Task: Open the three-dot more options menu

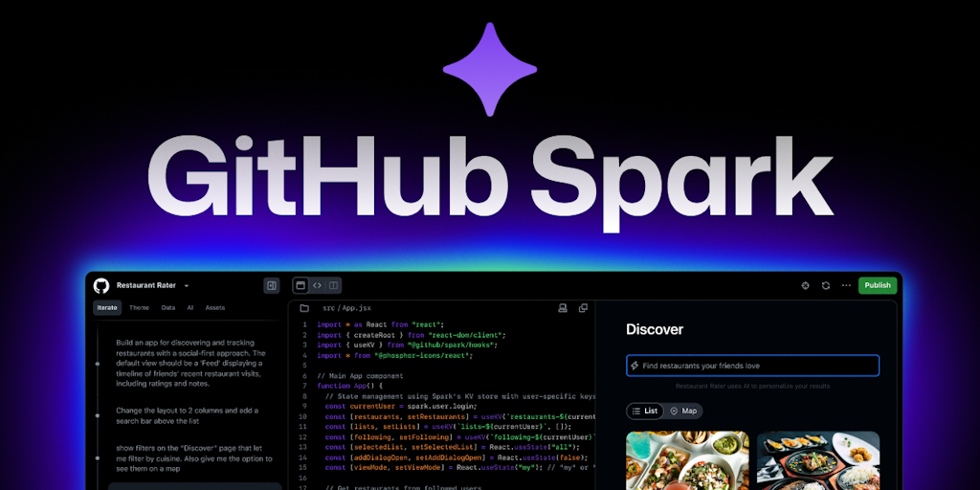Action: coord(846,285)
